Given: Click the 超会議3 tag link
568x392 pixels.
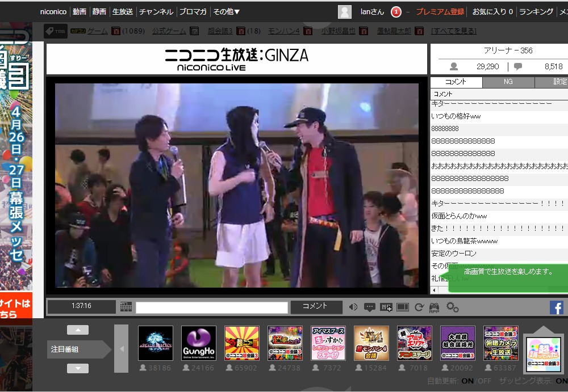Looking at the screenshot, I should pyautogui.click(x=220, y=31).
